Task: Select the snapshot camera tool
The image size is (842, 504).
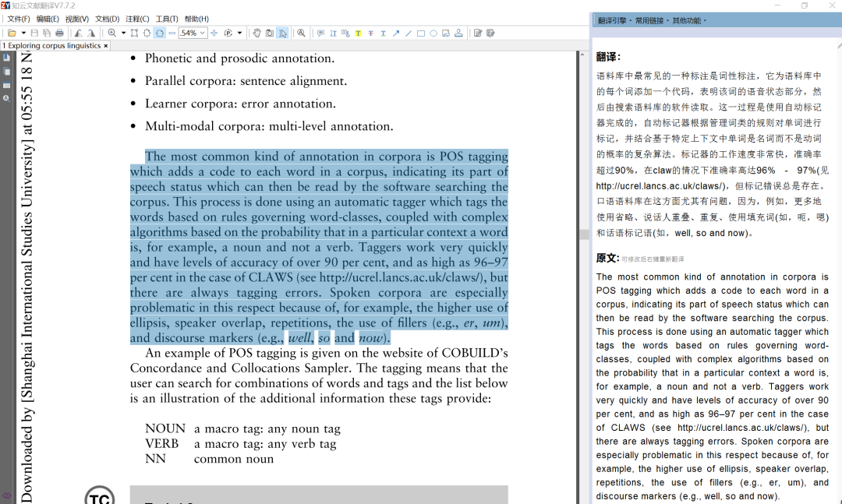Action: [x=270, y=33]
